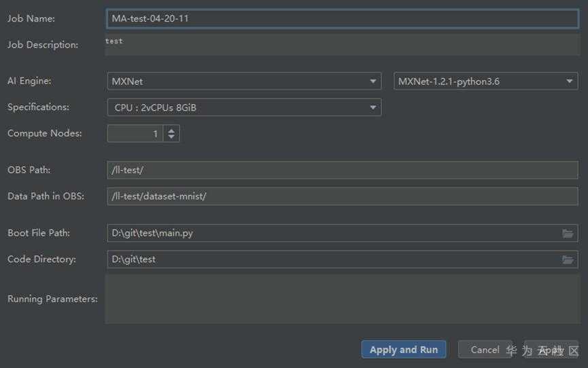Screen dimensions: 588x368
Task: Open the AI Engine MXNet dropdown
Action: click(245, 81)
